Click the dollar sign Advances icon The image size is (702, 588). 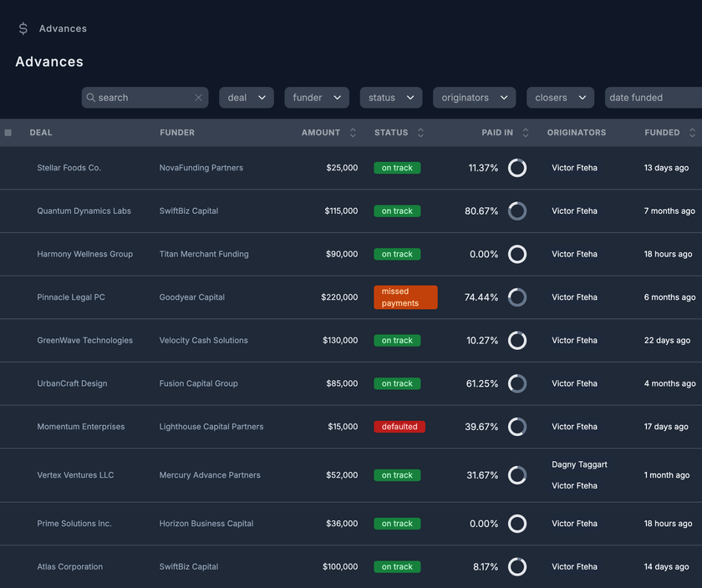click(23, 28)
